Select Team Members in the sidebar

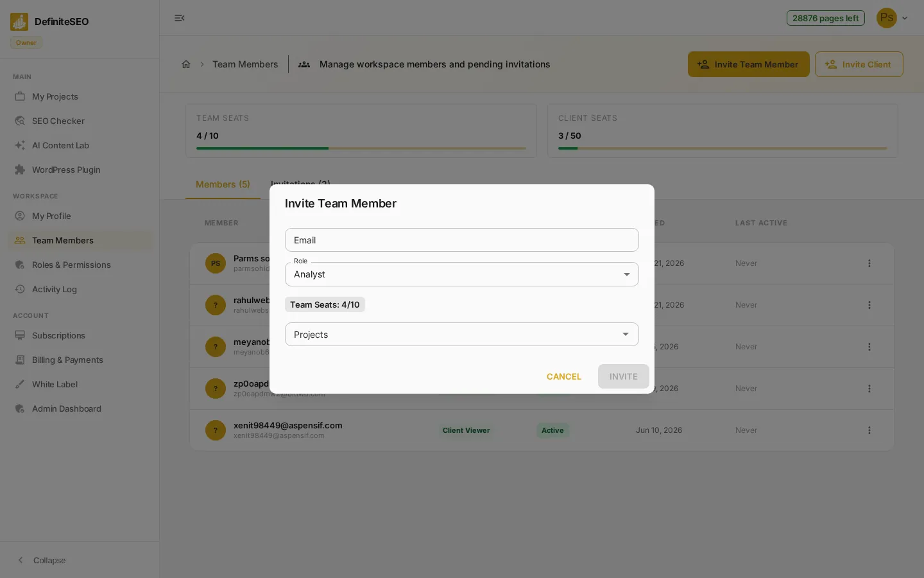[x=81, y=240]
